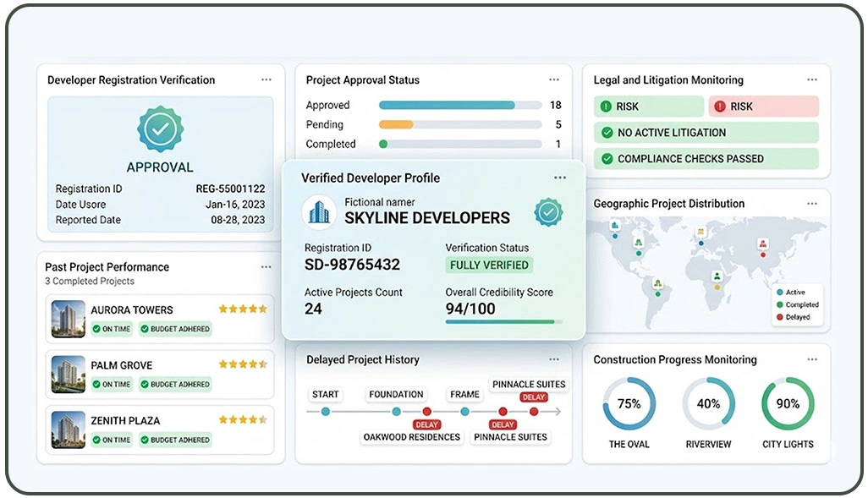Click the FOUNDATION stage label
The height and width of the screenshot is (498, 868).
click(397, 395)
